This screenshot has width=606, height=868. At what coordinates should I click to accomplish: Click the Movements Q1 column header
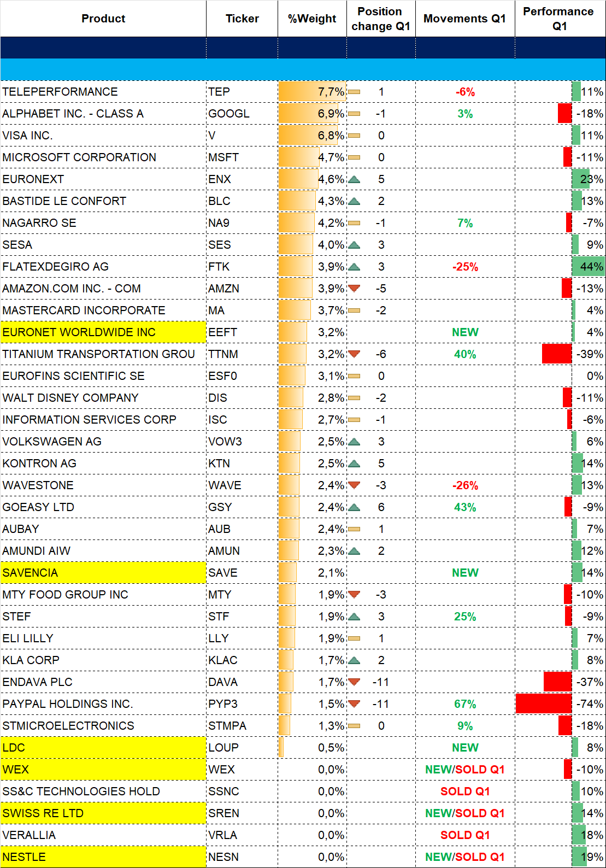[x=465, y=19]
